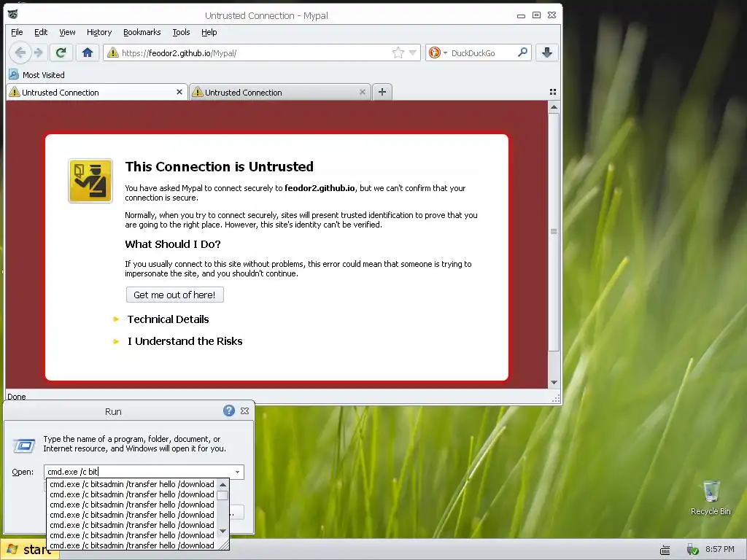Toggle the Run dialog Open combo dropdown arrow

pyautogui.click(x=237, y=472)
